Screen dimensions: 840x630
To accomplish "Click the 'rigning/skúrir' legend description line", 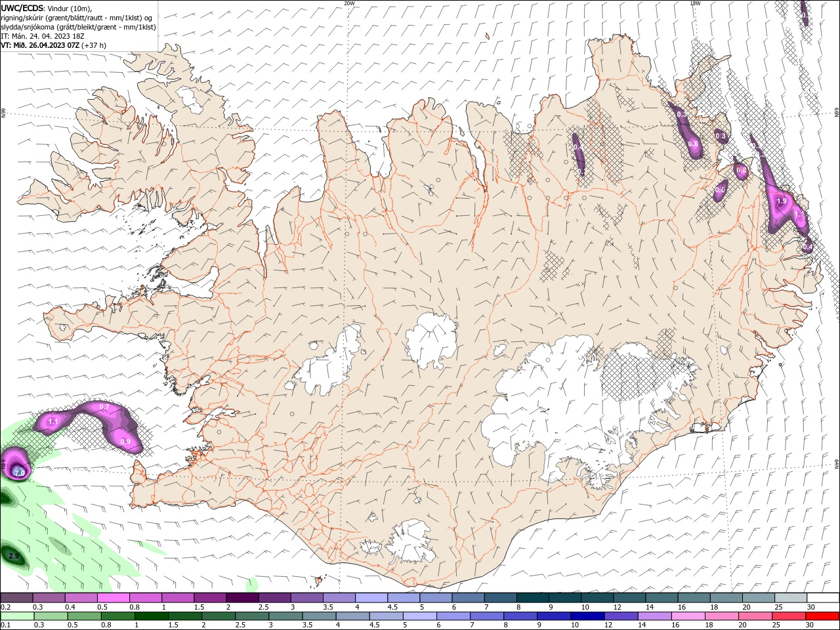I will (76, 18).
